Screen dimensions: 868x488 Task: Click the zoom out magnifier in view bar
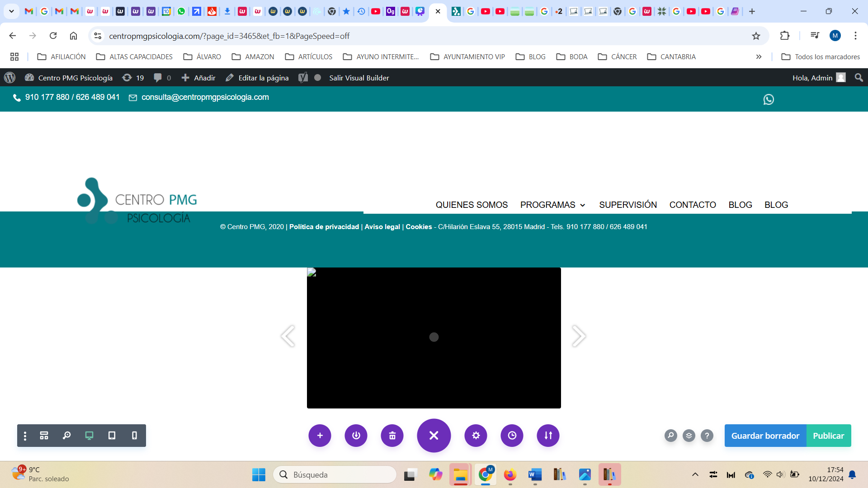(66, 436)
